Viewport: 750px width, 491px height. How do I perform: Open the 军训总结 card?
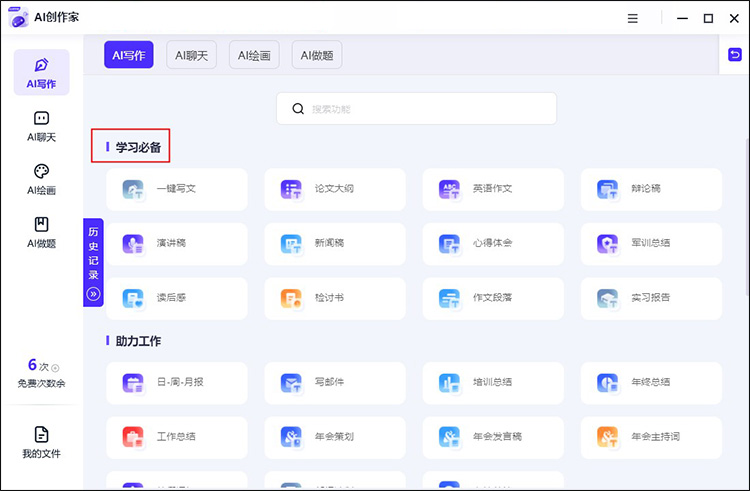point(651,244)
